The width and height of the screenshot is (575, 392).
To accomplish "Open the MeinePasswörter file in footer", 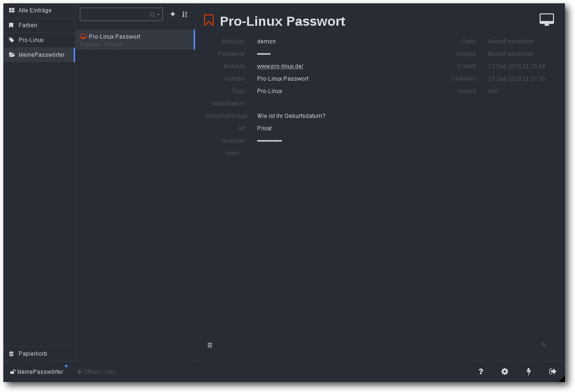I will [x=37, y=371].
